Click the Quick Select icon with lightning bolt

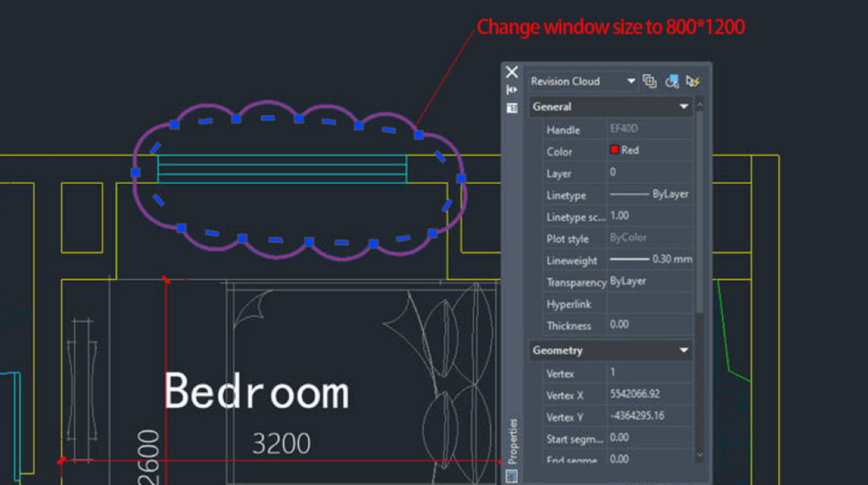(x=694, y=81)
